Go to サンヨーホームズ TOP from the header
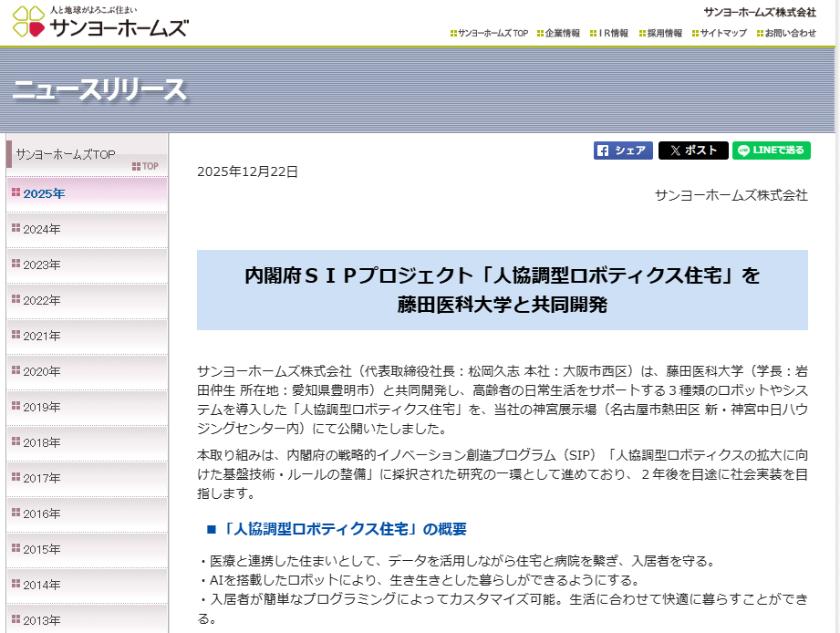This screenshot has width=840, height=633. point(487,32)
